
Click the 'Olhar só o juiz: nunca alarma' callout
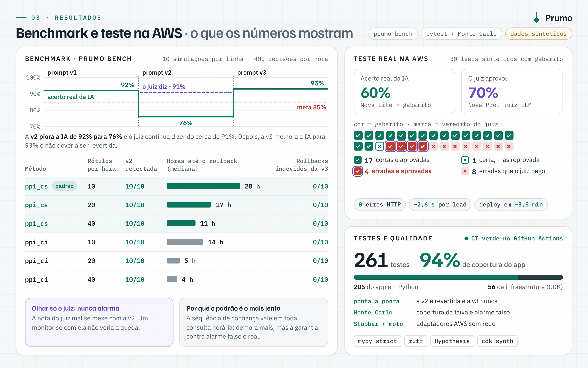pyautogui.click(x=99, y=322)
